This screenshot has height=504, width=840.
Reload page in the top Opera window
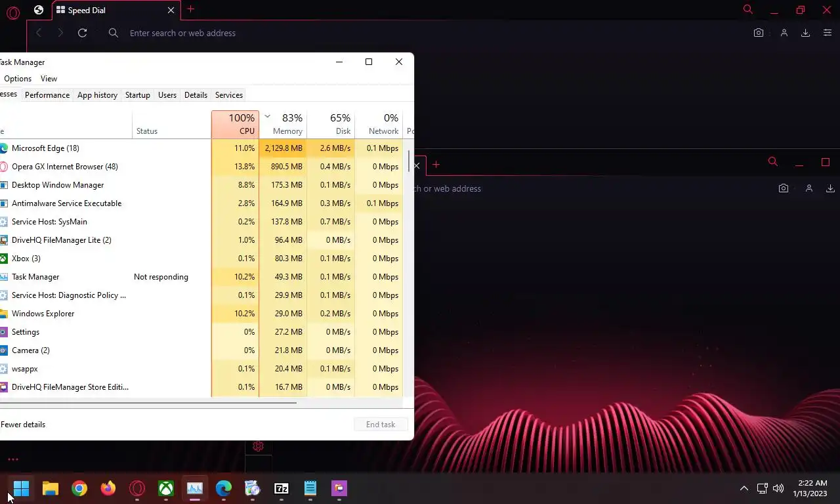click(x=82, y=33)
